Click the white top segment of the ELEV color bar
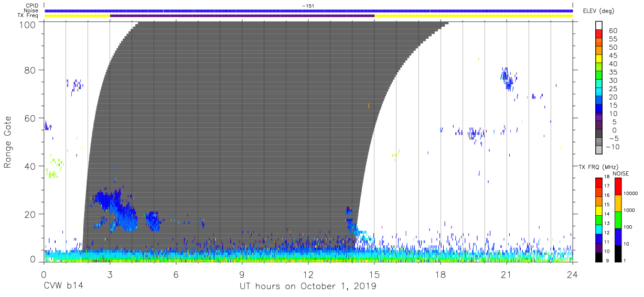The width and height of the screenshot is (644, 297). (x=598, y=26)
